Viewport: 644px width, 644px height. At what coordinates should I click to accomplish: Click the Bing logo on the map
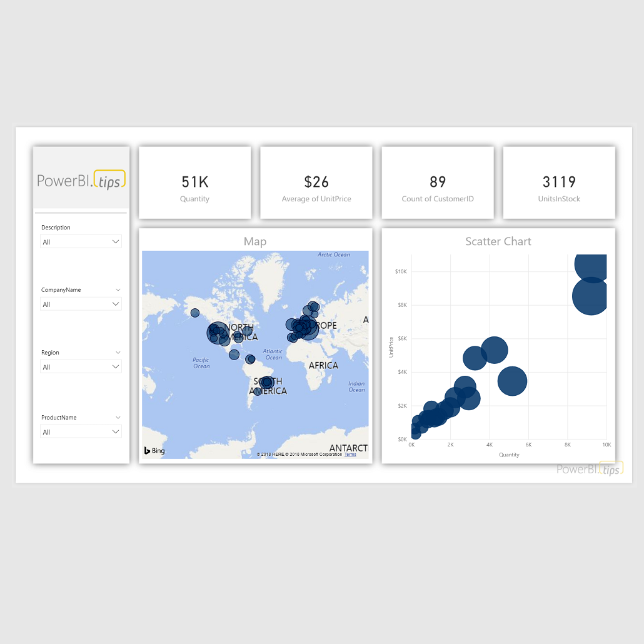pos(154,450)
